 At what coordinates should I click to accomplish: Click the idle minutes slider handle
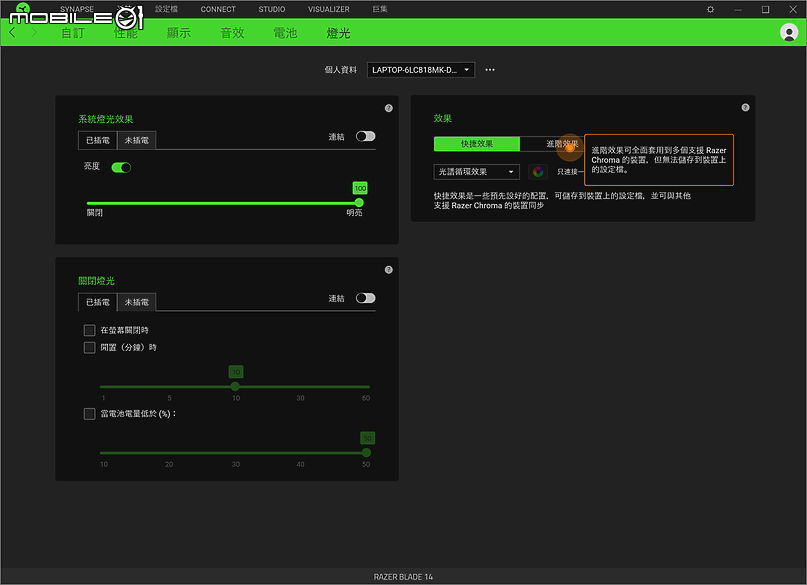coord(235,386)
